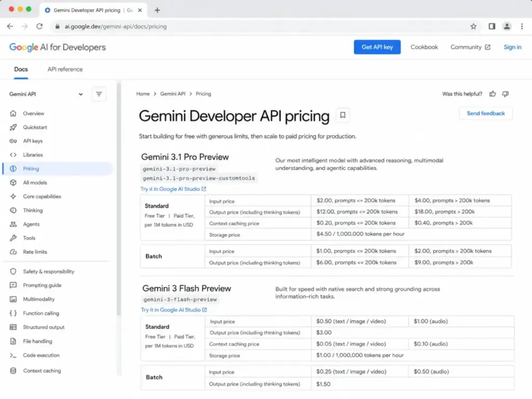Click the browser forward arrow
The height and width of the screenshot is (399, 532).
pos(24,26)
